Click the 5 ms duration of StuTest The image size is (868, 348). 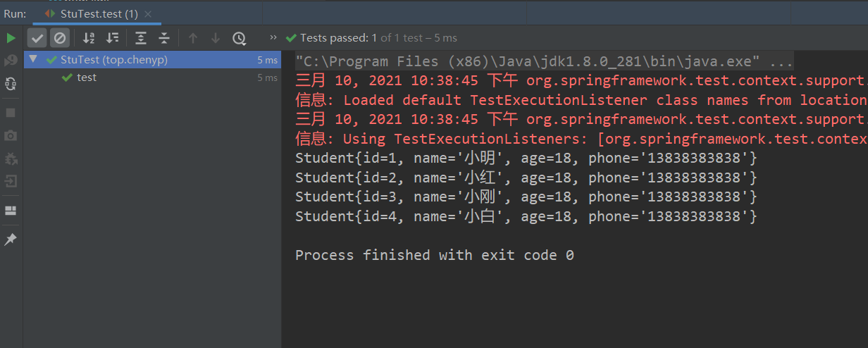[x=267, y=61]
